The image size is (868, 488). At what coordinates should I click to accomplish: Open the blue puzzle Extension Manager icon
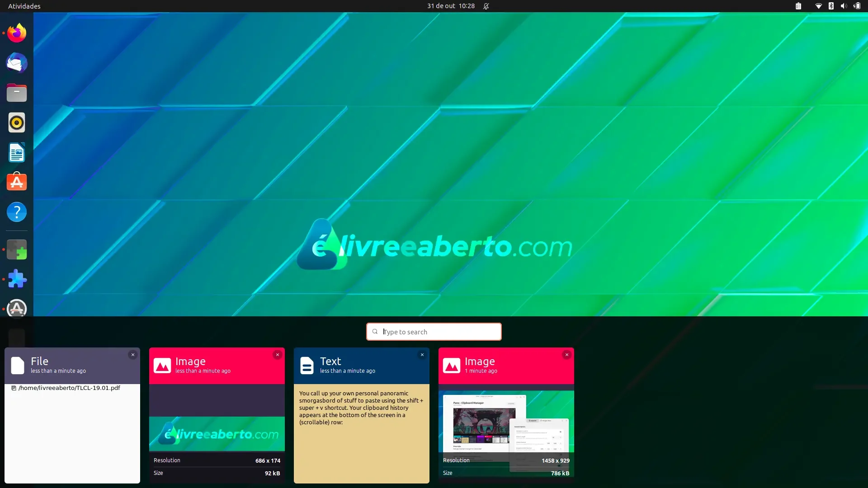coord(17,279)
